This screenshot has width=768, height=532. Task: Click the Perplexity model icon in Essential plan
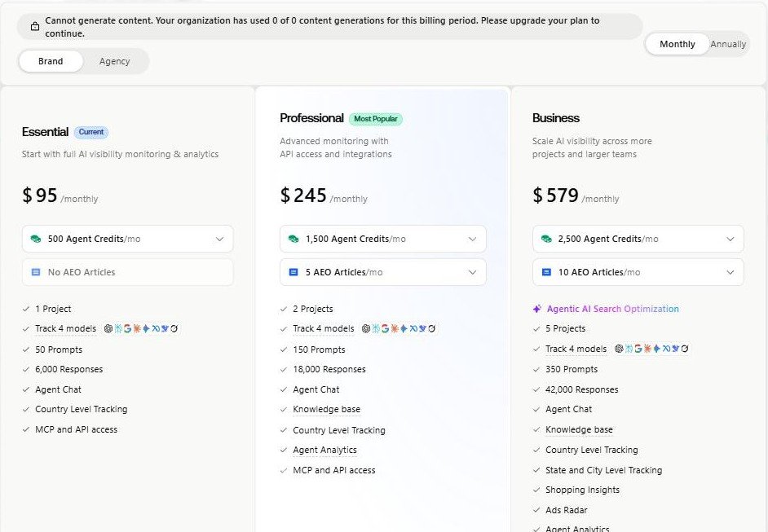pos(118,328)
